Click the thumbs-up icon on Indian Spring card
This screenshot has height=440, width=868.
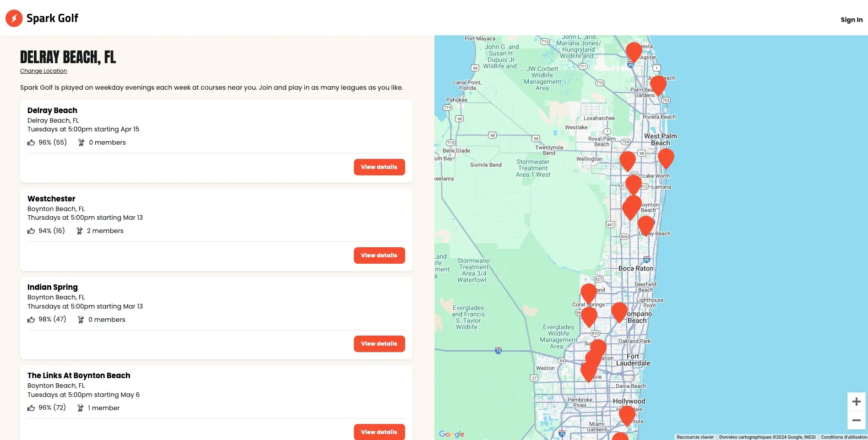click(31, 320)
